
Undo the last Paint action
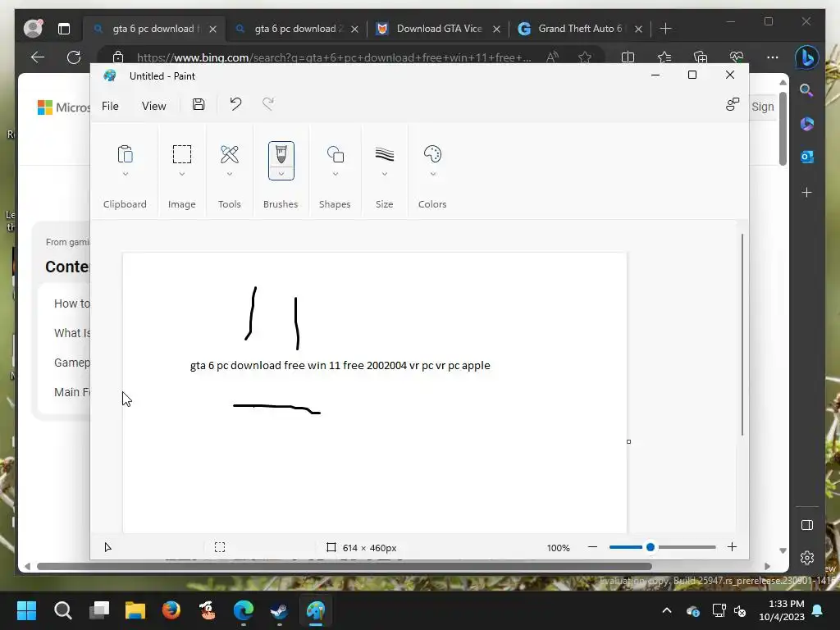[235, 104]
